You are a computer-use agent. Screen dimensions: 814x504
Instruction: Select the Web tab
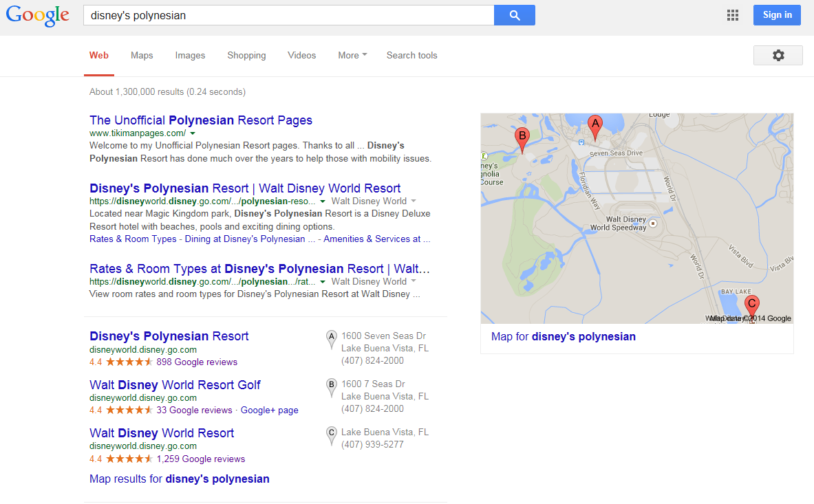click(98, 56)
